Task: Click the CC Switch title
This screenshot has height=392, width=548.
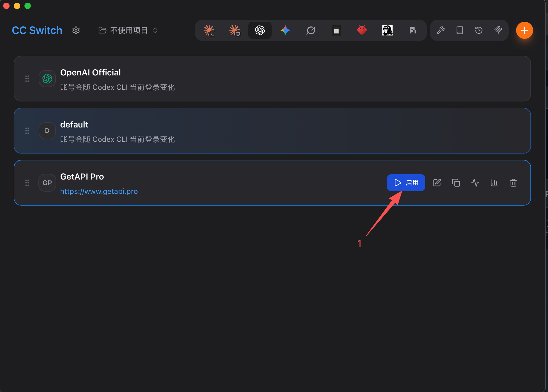Action: (37, 30)
